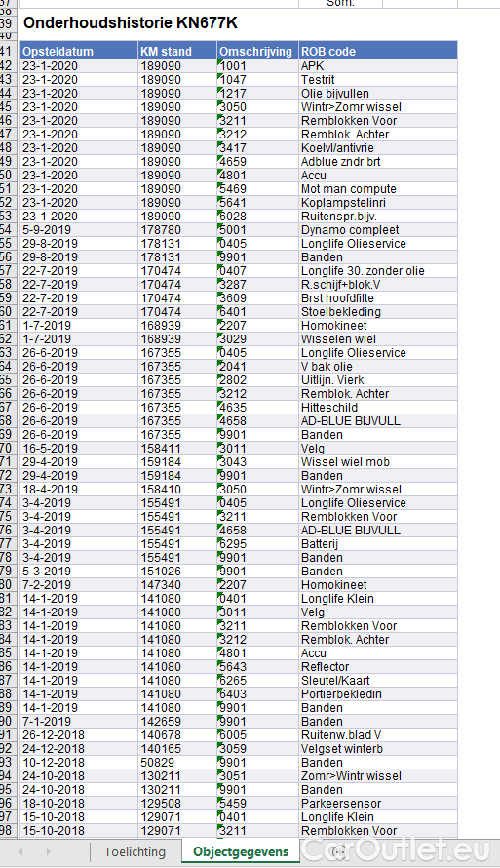Select the KM stand cell 158411
This screenshot has height=868, width=500.
[x=177, y=449]
